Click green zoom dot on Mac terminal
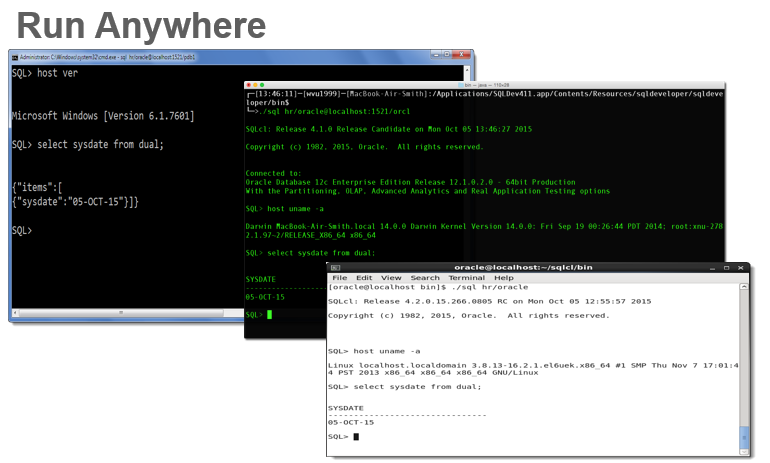The height and width of the screenshot is (463, 770). pos(262,85)
